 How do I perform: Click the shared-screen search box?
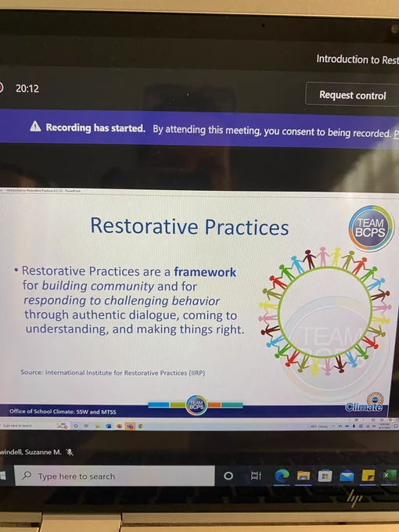pyautogui.click(x=27, y=425)
